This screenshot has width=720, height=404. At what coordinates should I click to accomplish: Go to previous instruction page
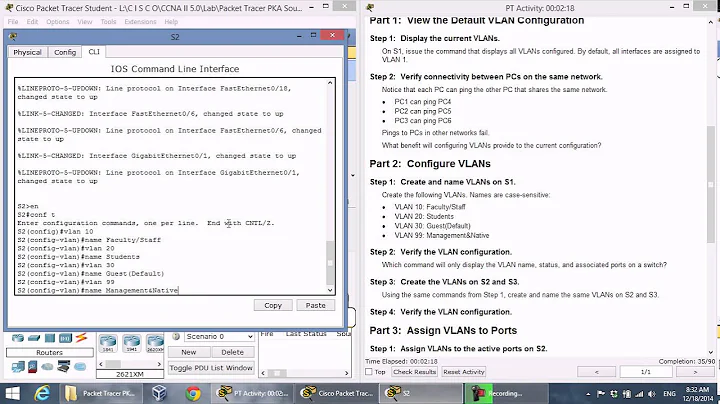pos(596,372)
